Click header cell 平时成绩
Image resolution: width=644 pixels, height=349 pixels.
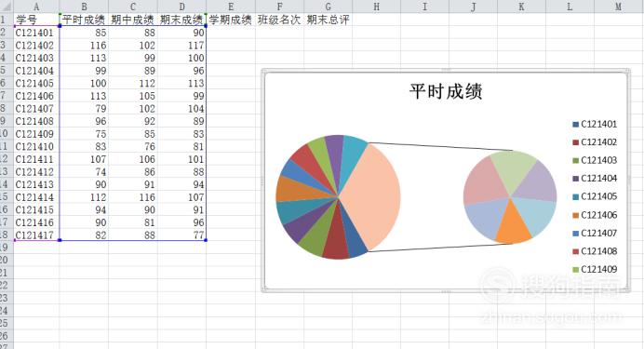tap(84, 20)
